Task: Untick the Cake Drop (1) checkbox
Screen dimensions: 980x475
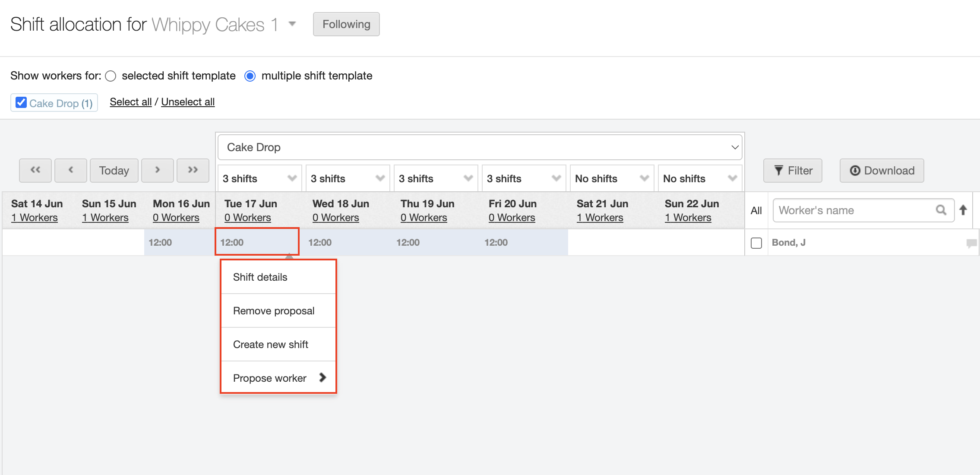Action: pos(21,103)
